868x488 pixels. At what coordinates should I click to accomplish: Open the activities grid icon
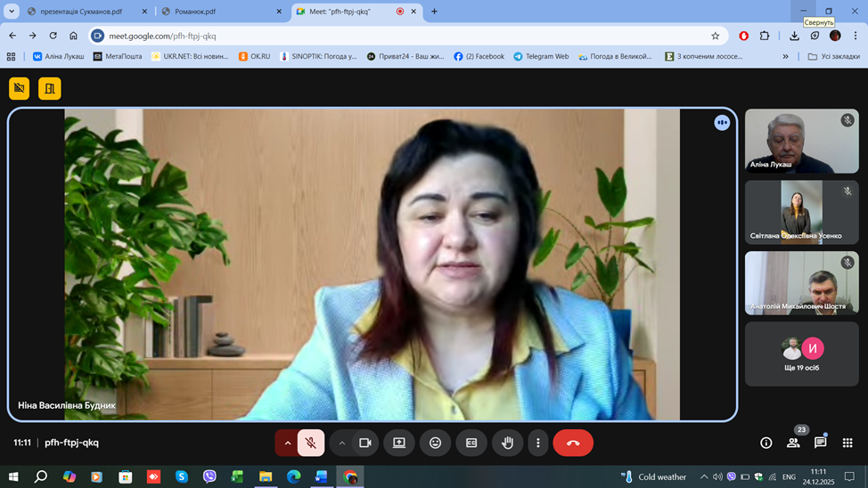pyautogui.click(x=848, y=443)
